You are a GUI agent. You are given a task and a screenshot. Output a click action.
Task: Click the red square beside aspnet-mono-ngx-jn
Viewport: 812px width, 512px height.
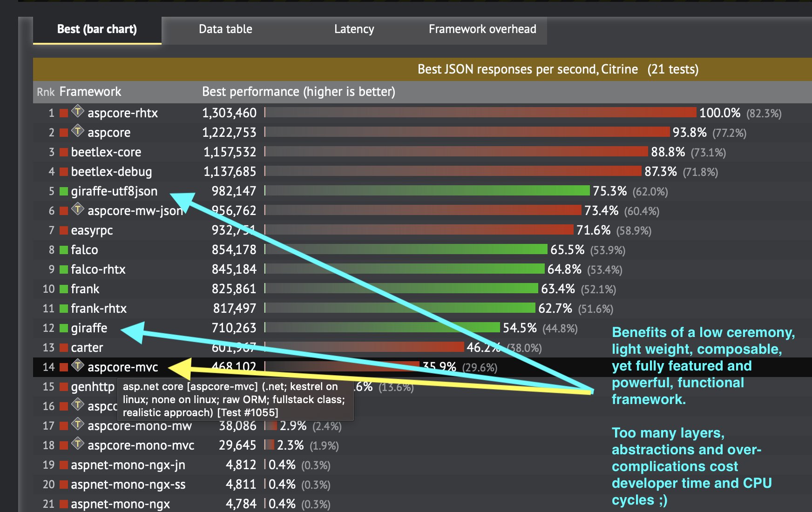click(x=64, y=465)
